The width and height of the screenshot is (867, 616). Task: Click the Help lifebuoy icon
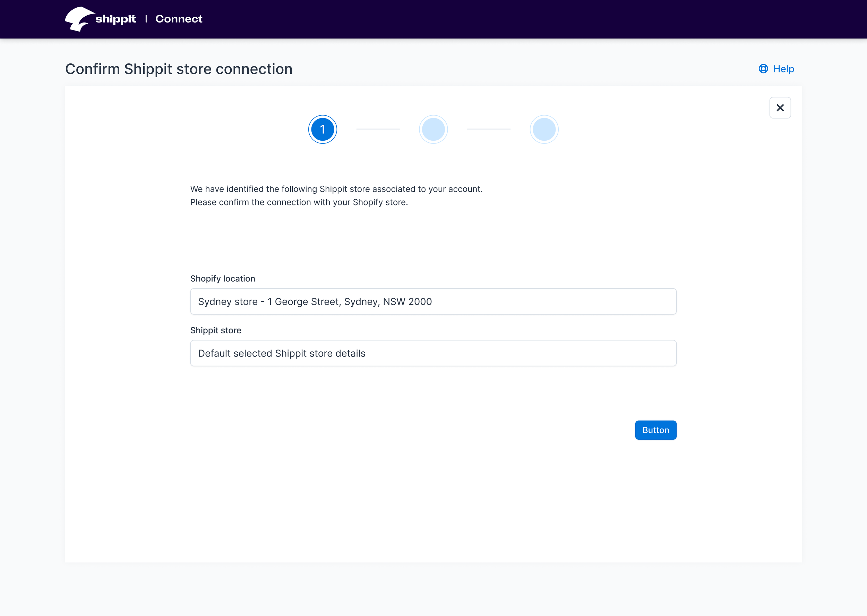coord(763,69)
